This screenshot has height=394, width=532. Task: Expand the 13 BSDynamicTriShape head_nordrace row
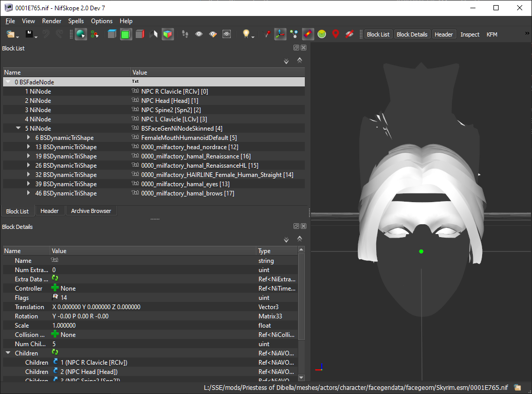point(28,147)
